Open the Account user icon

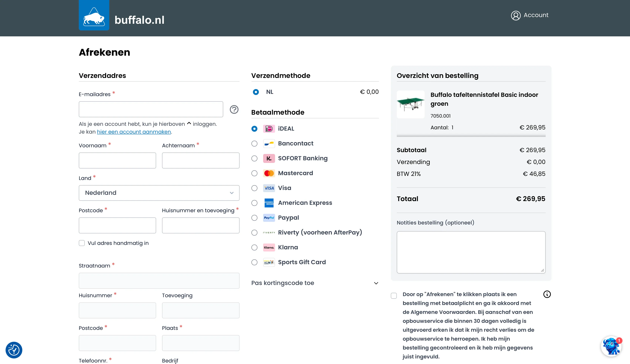point(516,15)
